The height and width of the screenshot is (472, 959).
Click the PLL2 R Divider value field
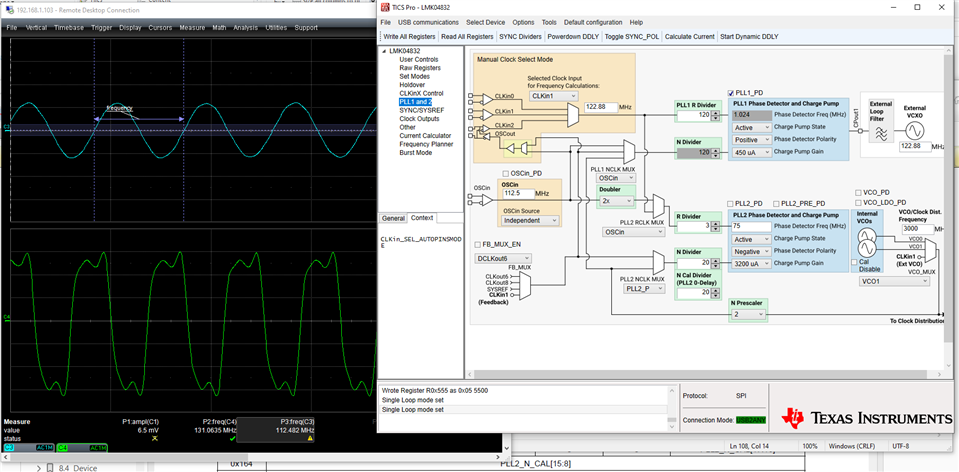[x=694, y=226]
